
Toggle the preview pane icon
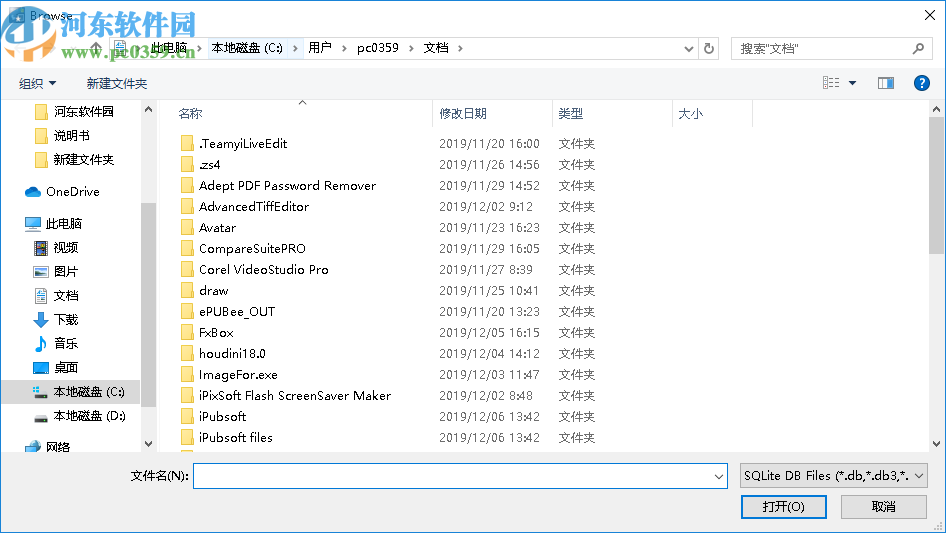[x=886, y=83]
